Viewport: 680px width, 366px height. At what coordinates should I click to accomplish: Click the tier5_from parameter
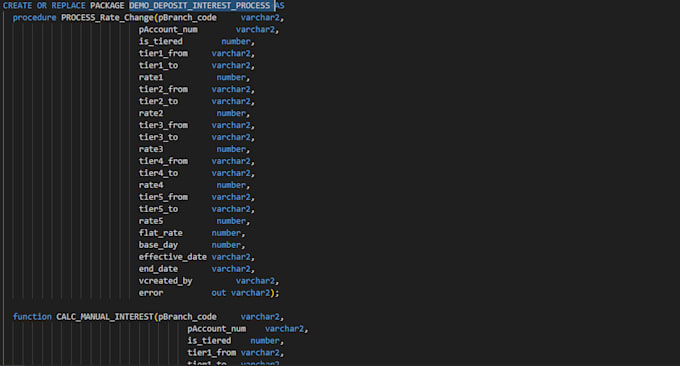(x=163, y=197)
